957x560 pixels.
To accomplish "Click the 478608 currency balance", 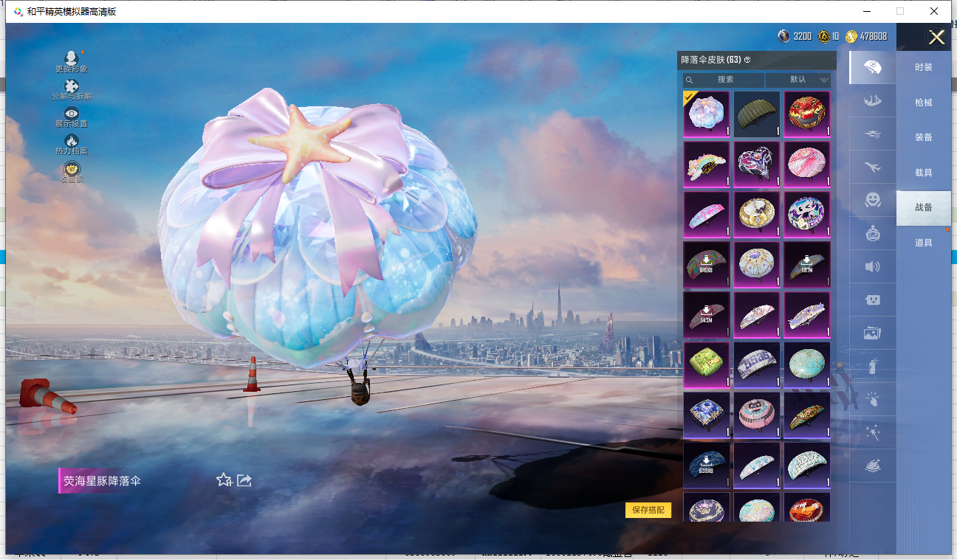I will [874, 36].
